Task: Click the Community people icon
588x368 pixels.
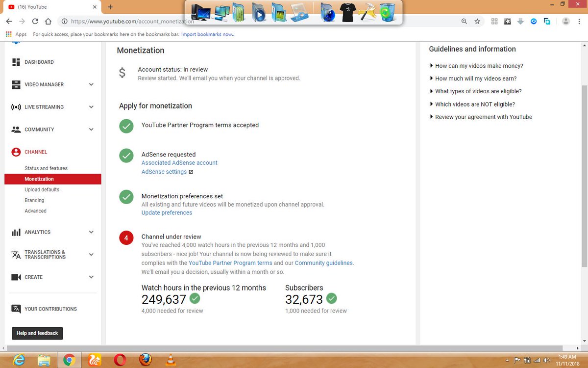Action: [x=16, y=130]
